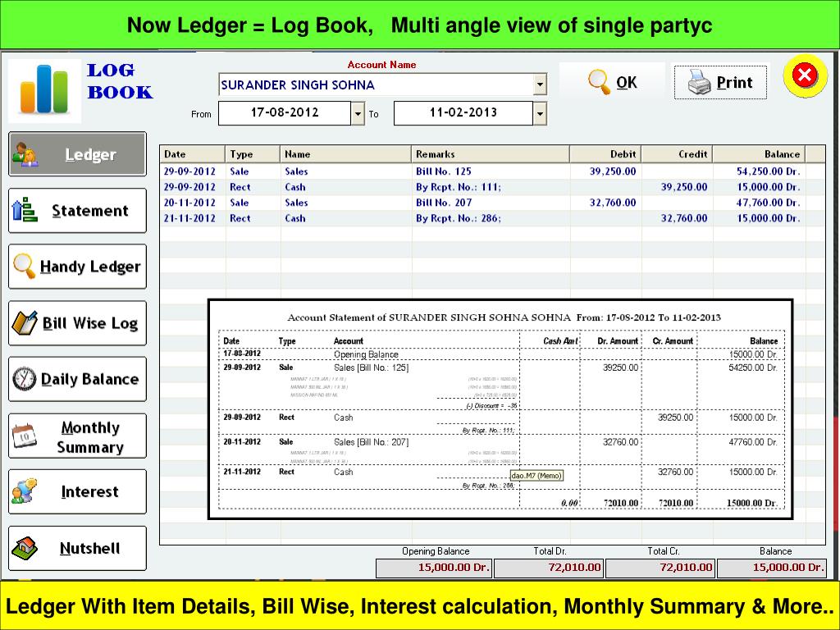Image resolution: width=840 pixels, height=630 pixels.
Task: Open the To date dropdown arrow
Action: pos(540,113)
